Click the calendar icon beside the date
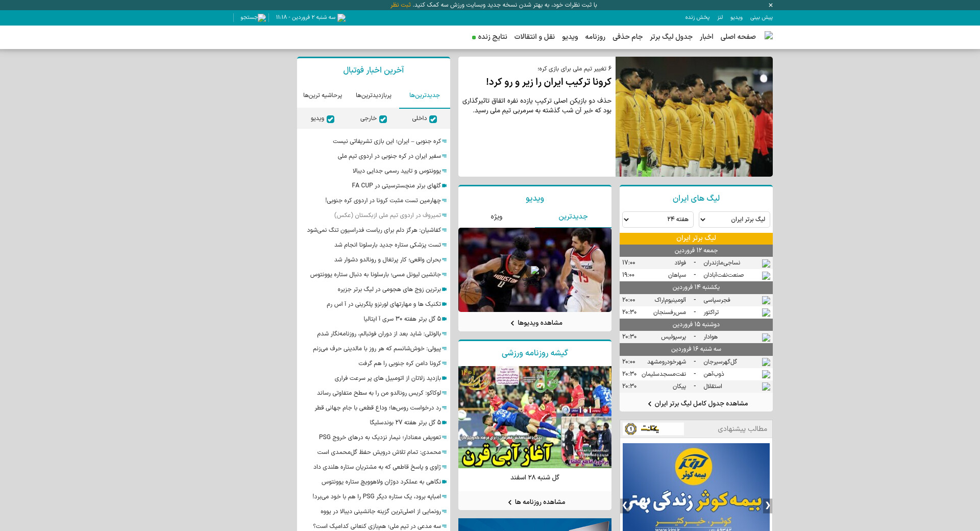The height and width of the screenshot is (531, 980). (341, 17)
